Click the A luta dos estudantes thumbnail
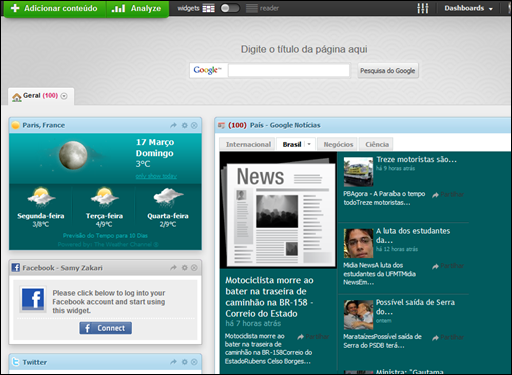The image size is (512, 375). [358, 243]
